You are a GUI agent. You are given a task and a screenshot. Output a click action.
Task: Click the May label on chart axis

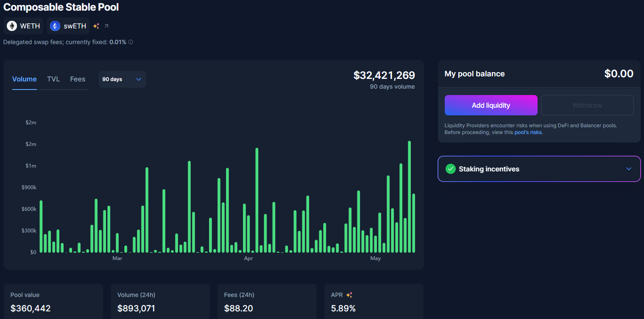(376, 258)
